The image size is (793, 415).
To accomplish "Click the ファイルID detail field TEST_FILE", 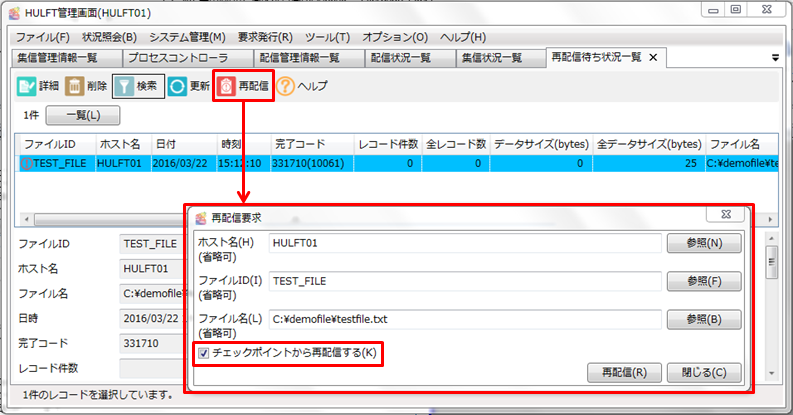I will 152,244.
